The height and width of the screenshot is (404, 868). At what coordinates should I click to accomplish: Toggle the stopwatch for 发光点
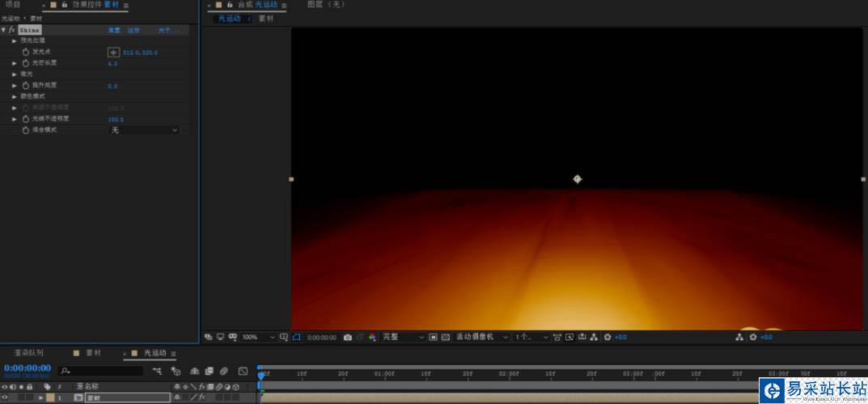tap(25, 52)
